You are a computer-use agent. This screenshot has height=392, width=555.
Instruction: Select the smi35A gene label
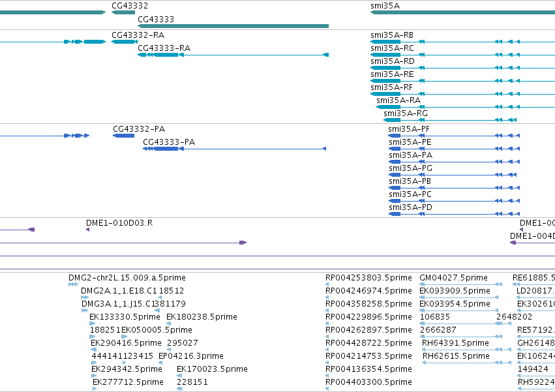tap(385, 6)
